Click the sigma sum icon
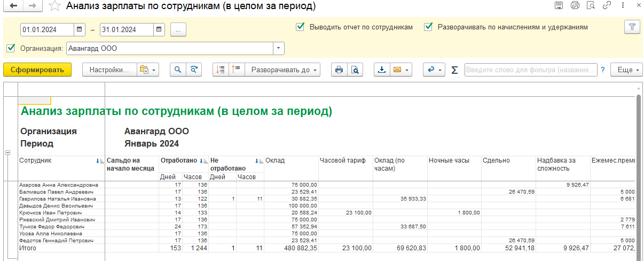 click(x=454, y=70)
